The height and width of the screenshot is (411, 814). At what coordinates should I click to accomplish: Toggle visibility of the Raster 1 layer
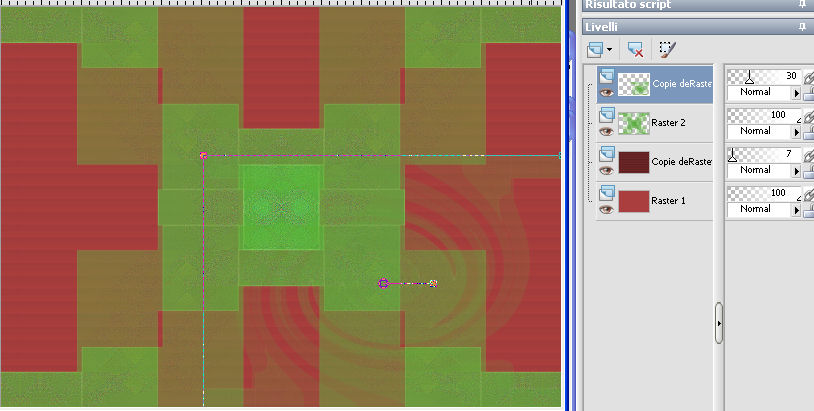point(606,209)
